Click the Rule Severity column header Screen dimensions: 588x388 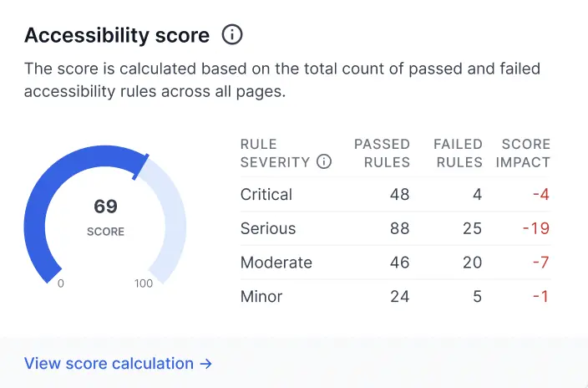tap(276, 153)
